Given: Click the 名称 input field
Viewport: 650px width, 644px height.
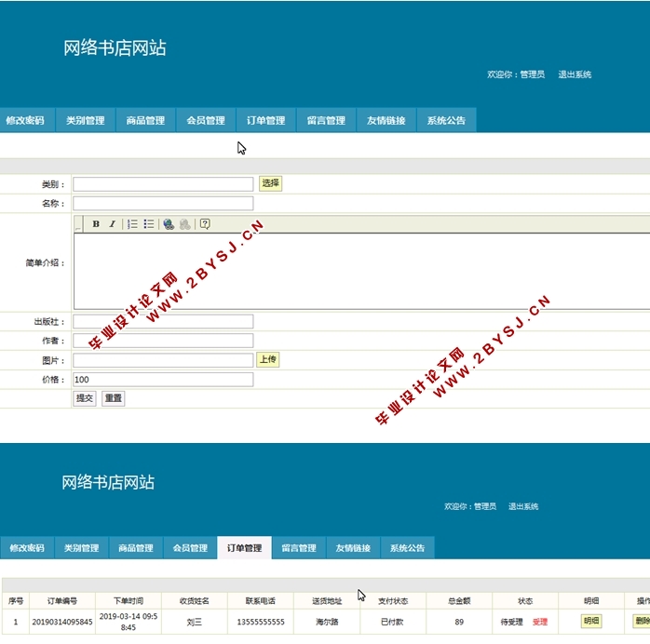Looking at the screenshot, I should tap(163, 204).
